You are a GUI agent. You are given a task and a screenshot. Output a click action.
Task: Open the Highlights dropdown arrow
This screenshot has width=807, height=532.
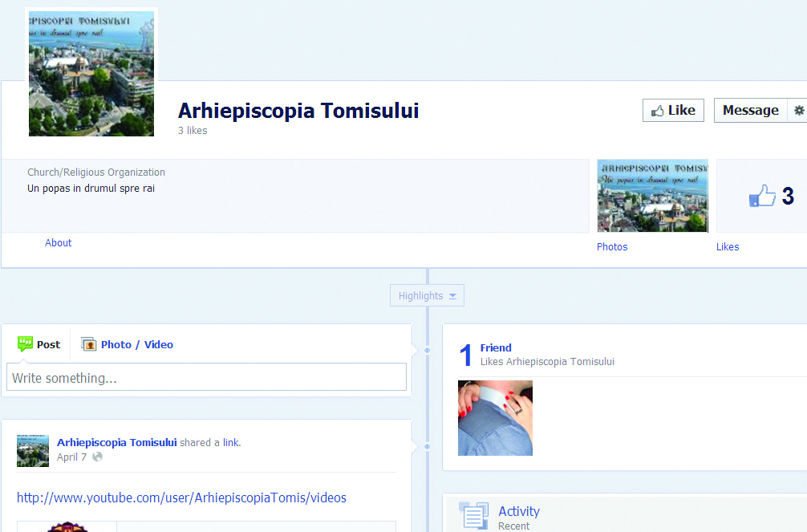pyautogui.click(x=453, y=295)
